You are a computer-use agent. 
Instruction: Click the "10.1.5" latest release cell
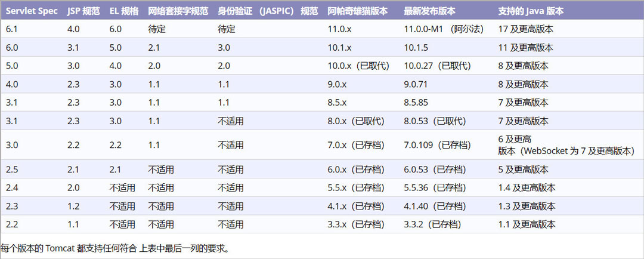click(416, 48)
